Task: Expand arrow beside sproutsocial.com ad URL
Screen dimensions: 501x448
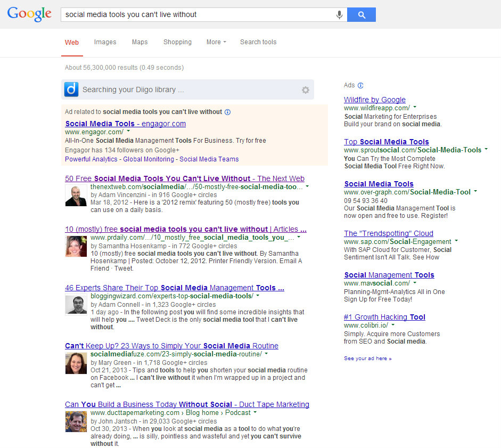Action: [x=486, y=149]
